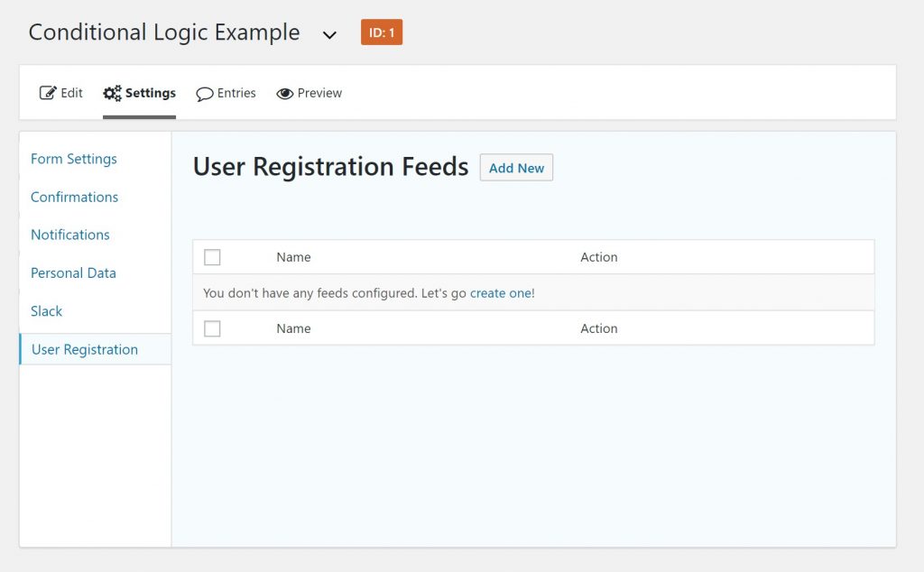This screenshot has width=924, height=572.
Task: Open Form Settings in the sidebar
Action: pyautogui.click(x=74, y=159)
